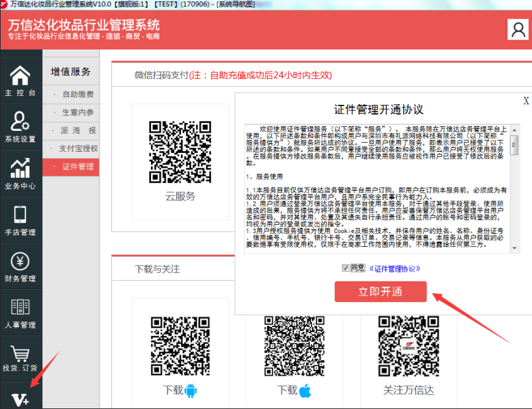Select 派海报 menu item
This screenshot has width=532, height=409.
pos(71,130)
